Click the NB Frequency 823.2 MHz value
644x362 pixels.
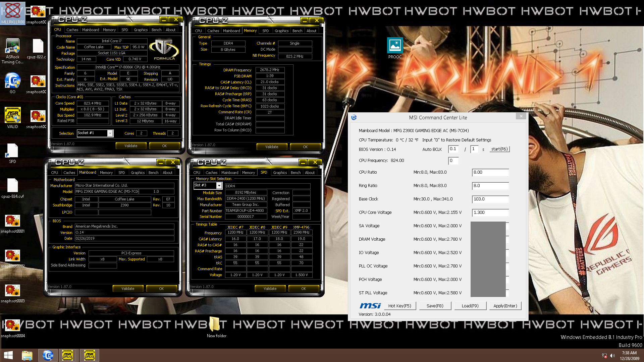295,56
